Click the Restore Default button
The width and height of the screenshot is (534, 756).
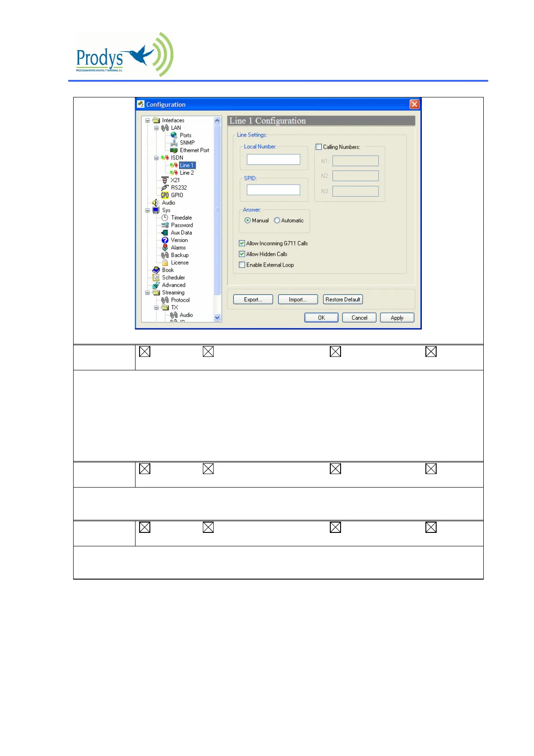pos(343,299)
